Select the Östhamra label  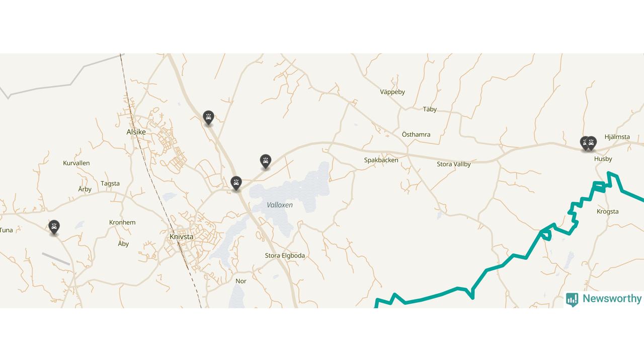click(416, 135)
